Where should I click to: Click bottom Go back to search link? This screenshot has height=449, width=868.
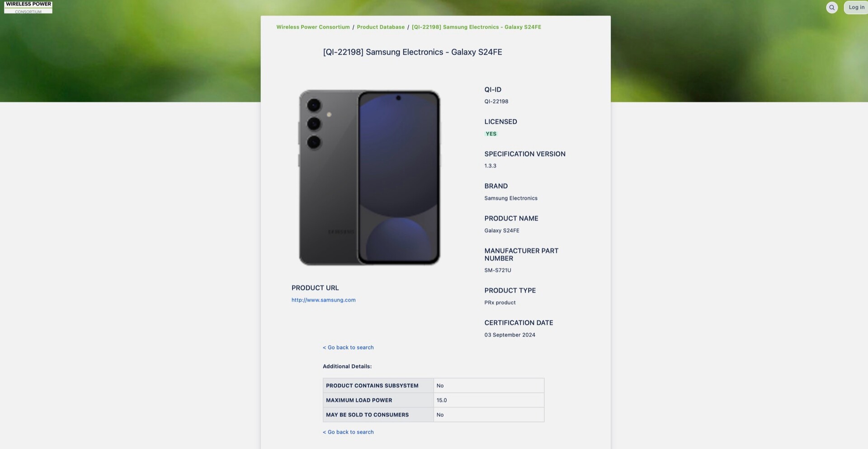click(x=348, y=432)
